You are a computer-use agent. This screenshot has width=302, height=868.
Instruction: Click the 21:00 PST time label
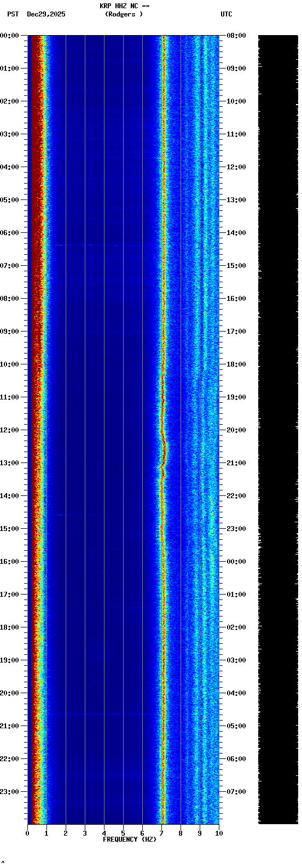9,726
